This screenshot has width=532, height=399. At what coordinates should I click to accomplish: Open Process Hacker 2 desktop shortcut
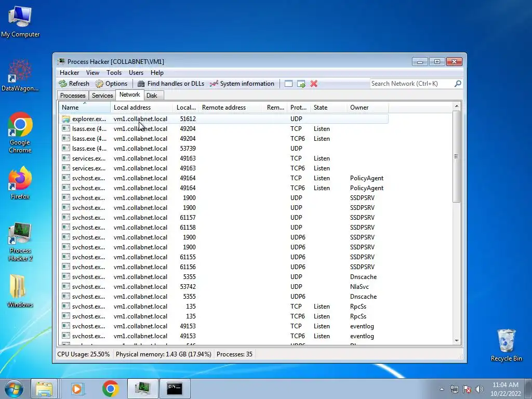point(20,242)
